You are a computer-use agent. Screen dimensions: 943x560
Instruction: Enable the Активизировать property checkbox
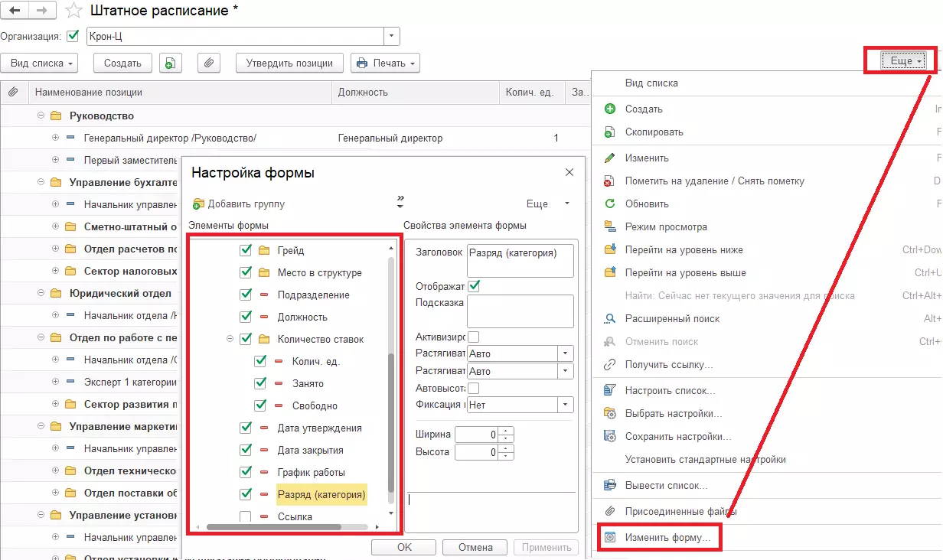pyautogui.click(x=474, y=337)
